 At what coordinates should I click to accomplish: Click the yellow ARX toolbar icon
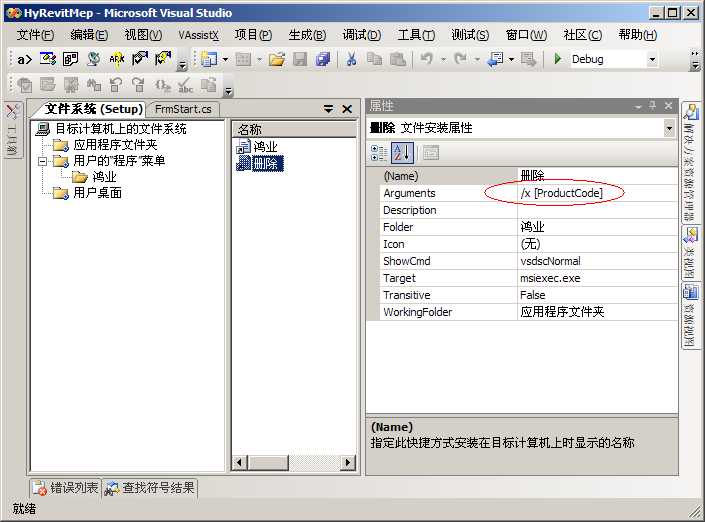(x=116, y=59)
